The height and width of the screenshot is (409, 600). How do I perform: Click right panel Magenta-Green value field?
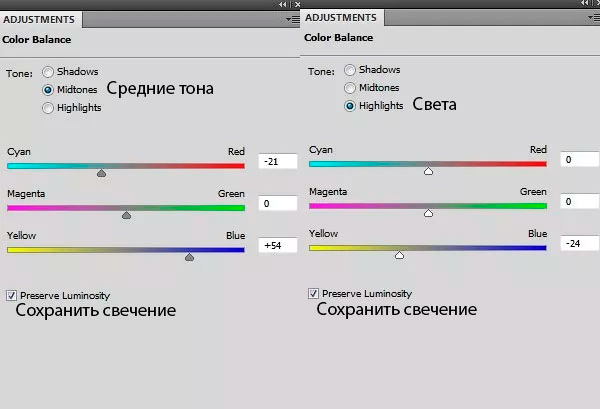point(580,201)
